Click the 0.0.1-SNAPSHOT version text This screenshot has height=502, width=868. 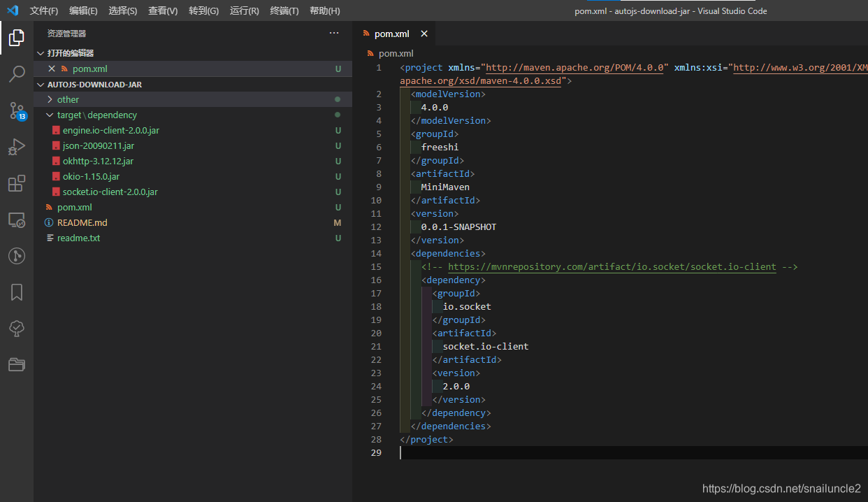pyautogui.click(x=458, y=227)
